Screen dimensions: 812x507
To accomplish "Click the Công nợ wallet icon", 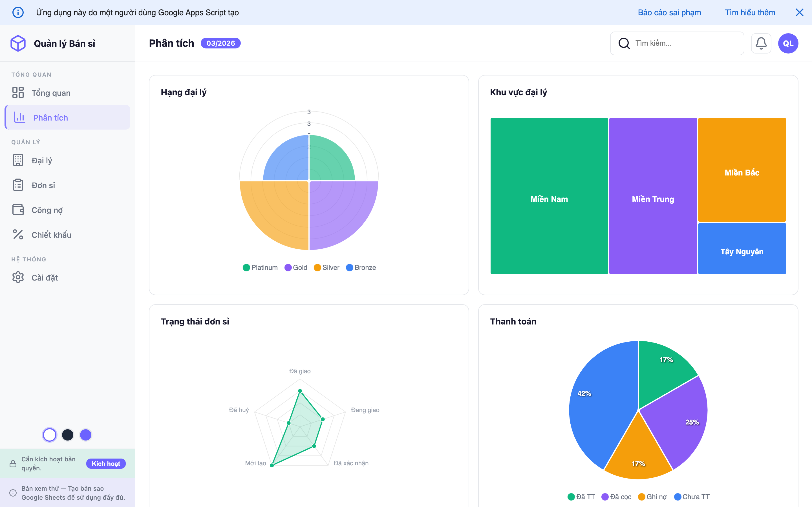I will click(18, 210).
